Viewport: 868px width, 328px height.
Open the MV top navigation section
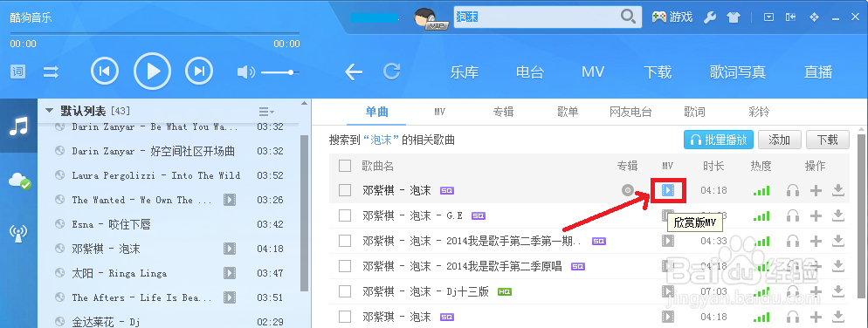593,72
